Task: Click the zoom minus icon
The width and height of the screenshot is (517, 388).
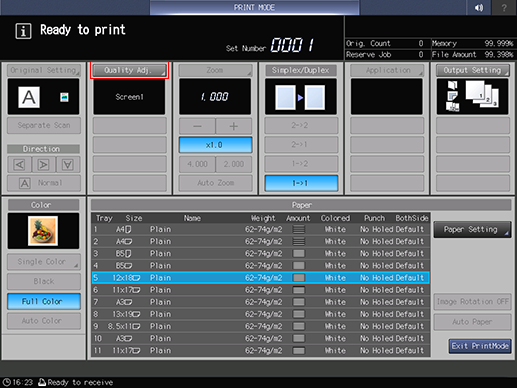Action: click(x=197, y=126)
